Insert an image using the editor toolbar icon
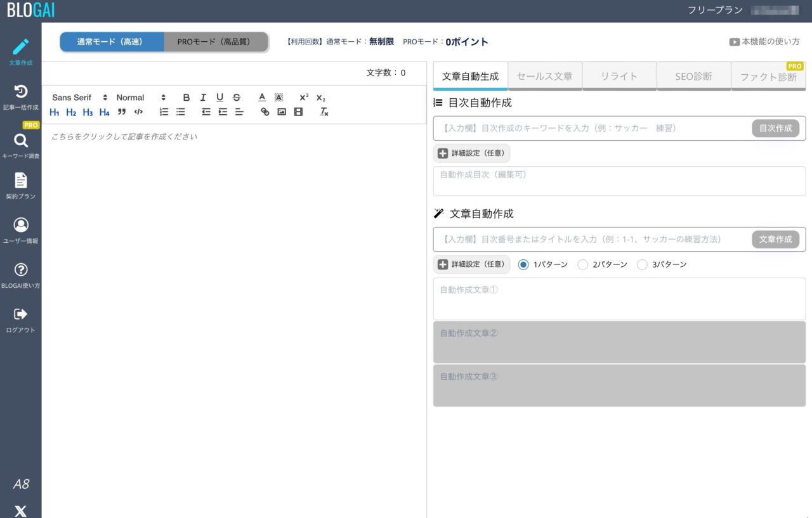The width and height of the screenshot is (812, 518). [x=282, y=112]
